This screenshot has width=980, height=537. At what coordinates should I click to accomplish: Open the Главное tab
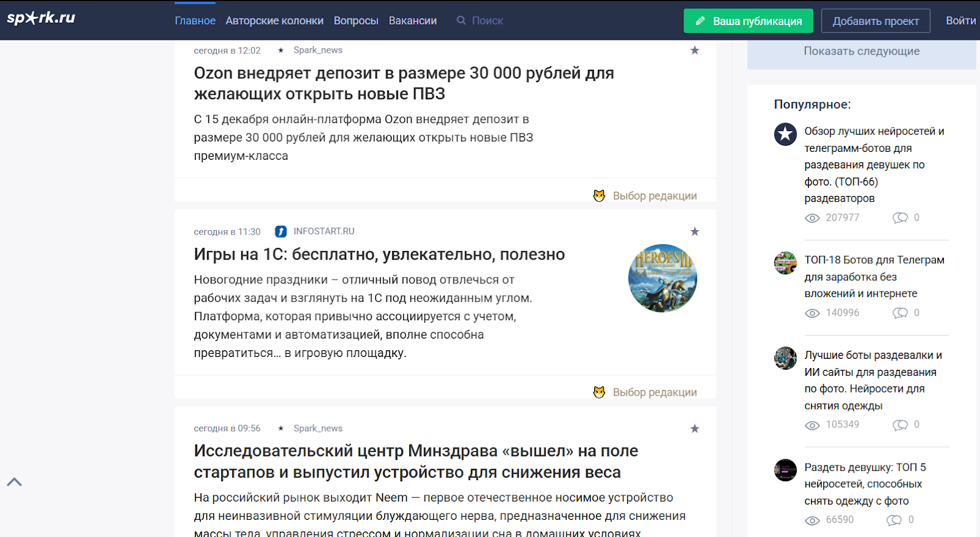pyautogui.click(x=195, y=21)
